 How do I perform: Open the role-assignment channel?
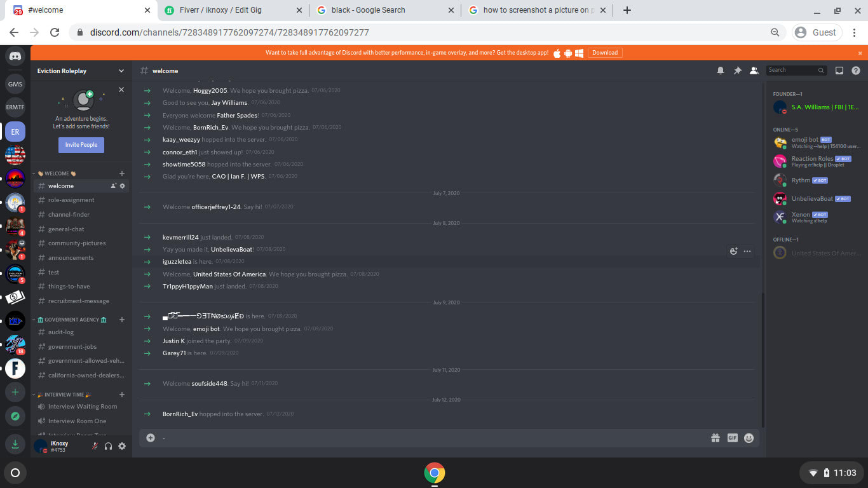pos(81,200)
